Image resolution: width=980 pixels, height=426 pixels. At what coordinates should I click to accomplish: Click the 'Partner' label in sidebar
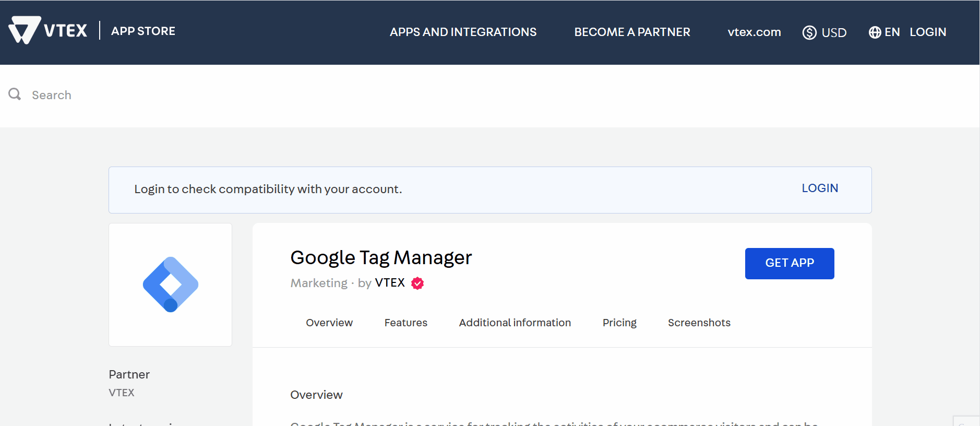(x=129, y=374)
